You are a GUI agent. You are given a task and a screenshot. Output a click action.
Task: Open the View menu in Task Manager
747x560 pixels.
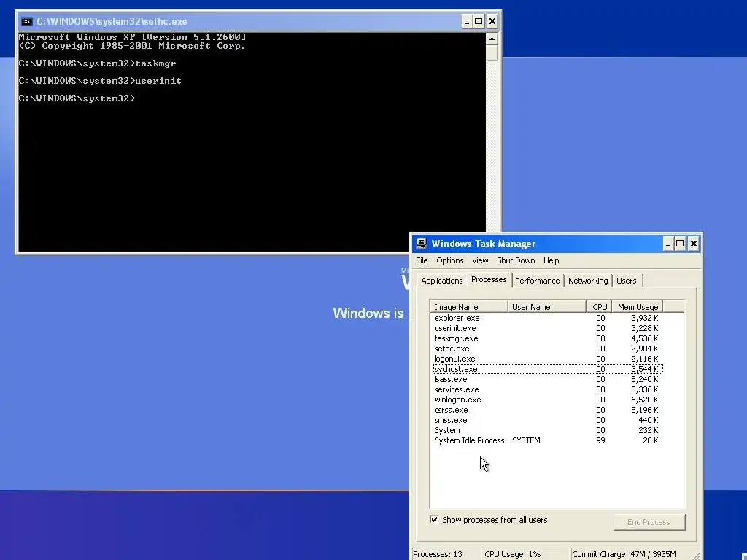click(480, 260)
